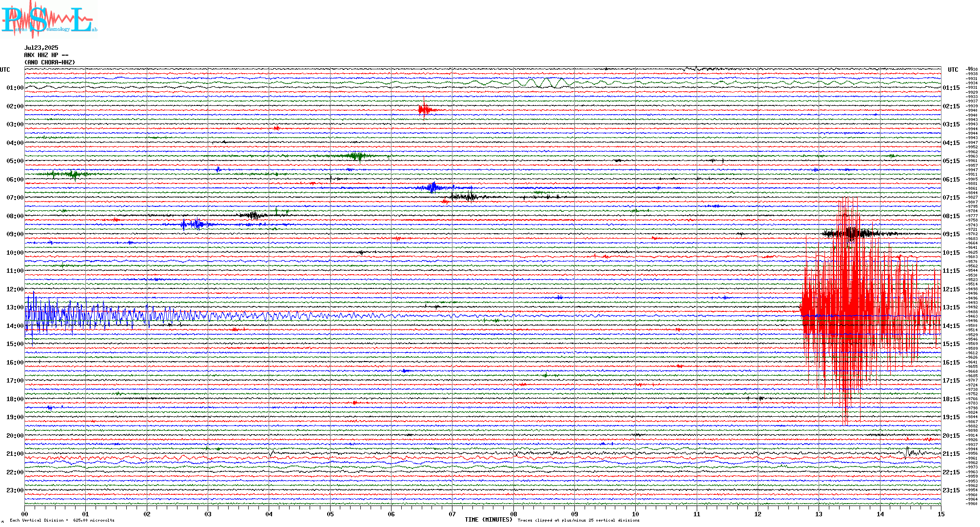Click the 18:00 hour label
Viewport: 980px width, 527px height.
click(x=15, y=399)
